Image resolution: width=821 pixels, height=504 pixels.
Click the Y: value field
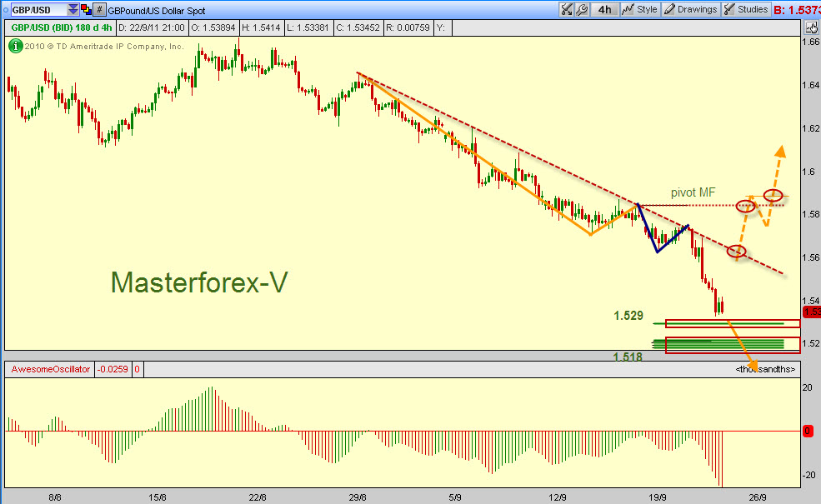tap(443, 27)
